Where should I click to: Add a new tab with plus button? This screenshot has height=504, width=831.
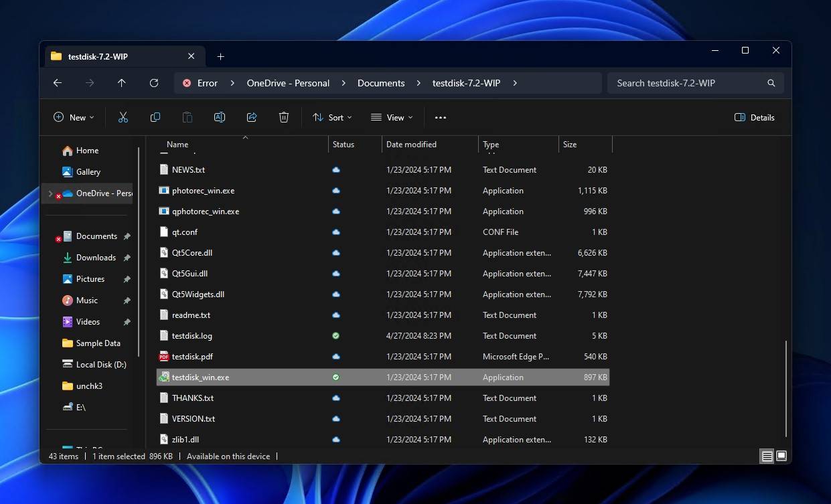click(x=221, y=57)
